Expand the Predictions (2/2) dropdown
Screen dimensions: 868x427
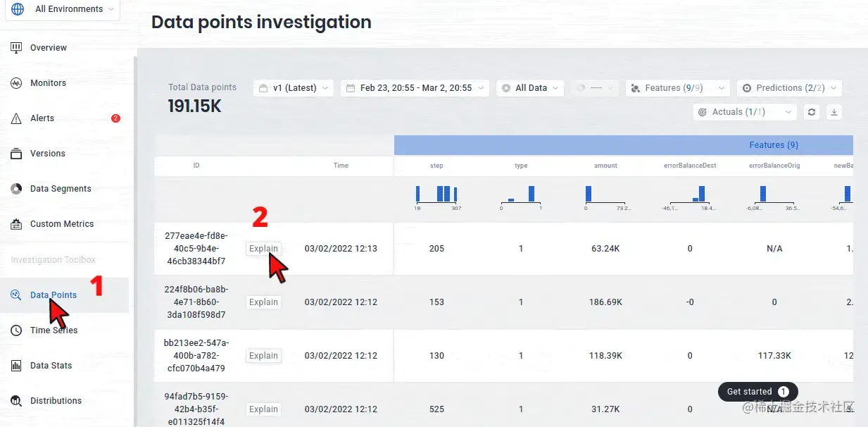pyautogui.click(x=789, y=88)
